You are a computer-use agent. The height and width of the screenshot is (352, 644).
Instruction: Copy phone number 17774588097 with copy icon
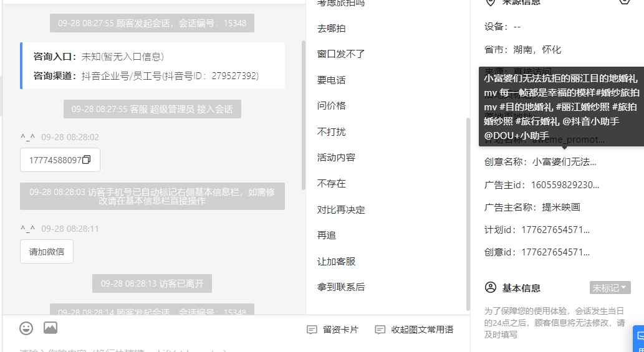(x=86, y=160)
